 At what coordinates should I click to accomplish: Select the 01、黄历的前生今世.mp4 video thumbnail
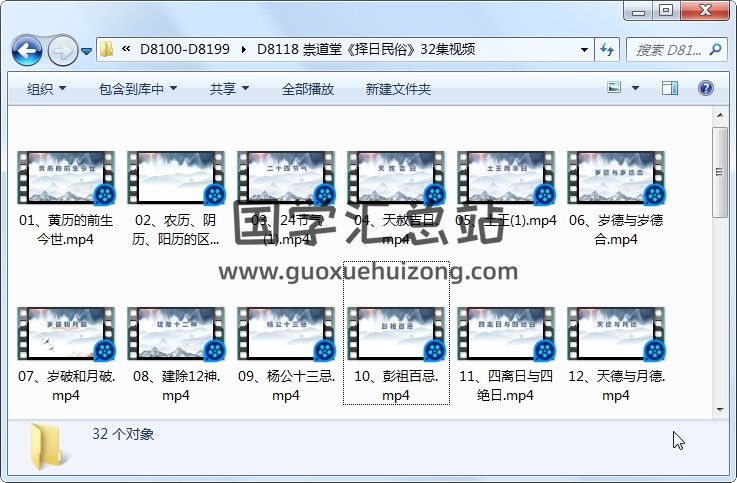pyautogui.click(x=66, y=178)
